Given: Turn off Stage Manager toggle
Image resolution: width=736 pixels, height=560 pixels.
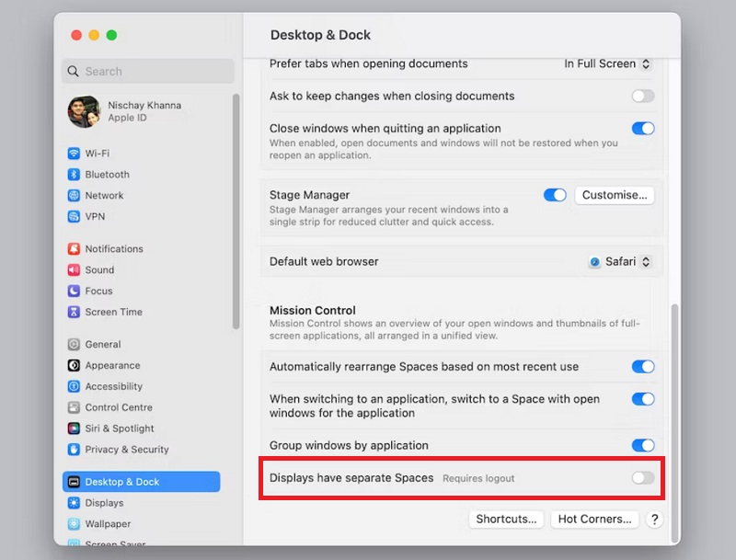Looking at the screenshot, I should 555,195.
